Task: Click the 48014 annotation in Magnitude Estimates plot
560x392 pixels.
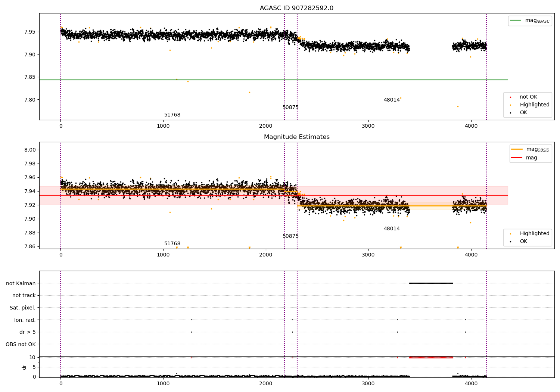Action: (x=392, y=229)
